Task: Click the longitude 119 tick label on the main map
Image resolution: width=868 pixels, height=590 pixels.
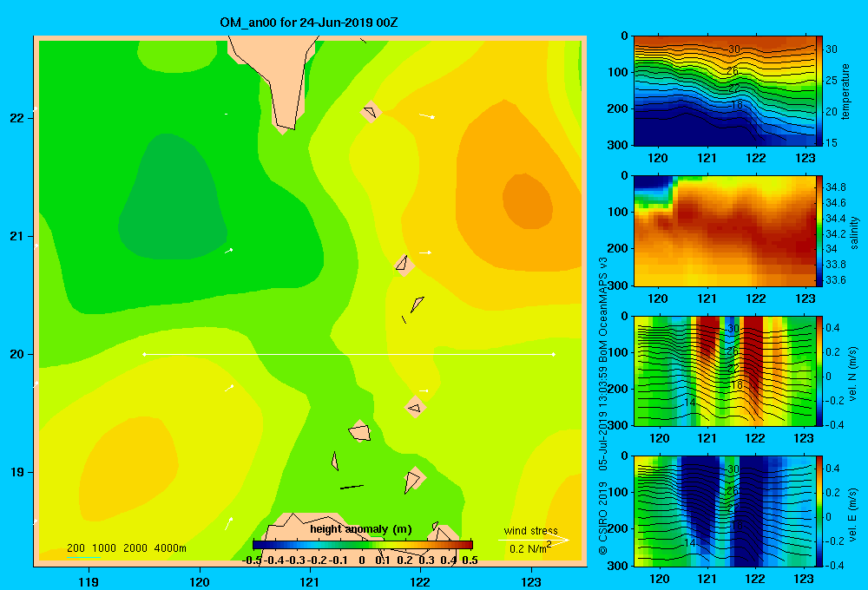Action: tap(89, 581)
